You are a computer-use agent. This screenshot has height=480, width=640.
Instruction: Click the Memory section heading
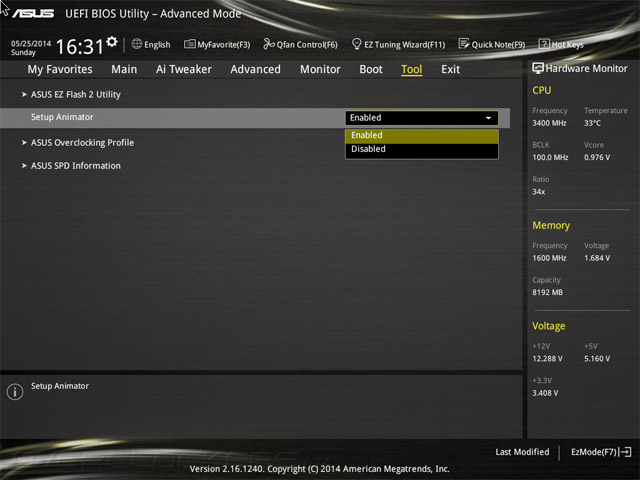tap(551, 225)
